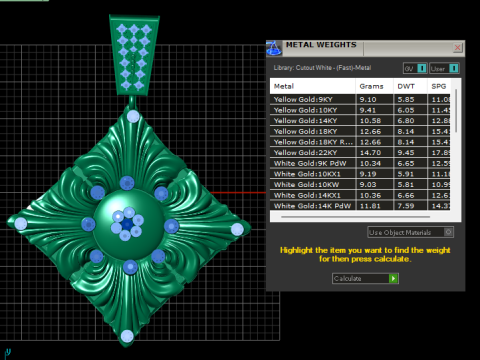Click the Library: Cutout White label
Viewport: 480px width, 360px height.
click(x=322, y=68)
